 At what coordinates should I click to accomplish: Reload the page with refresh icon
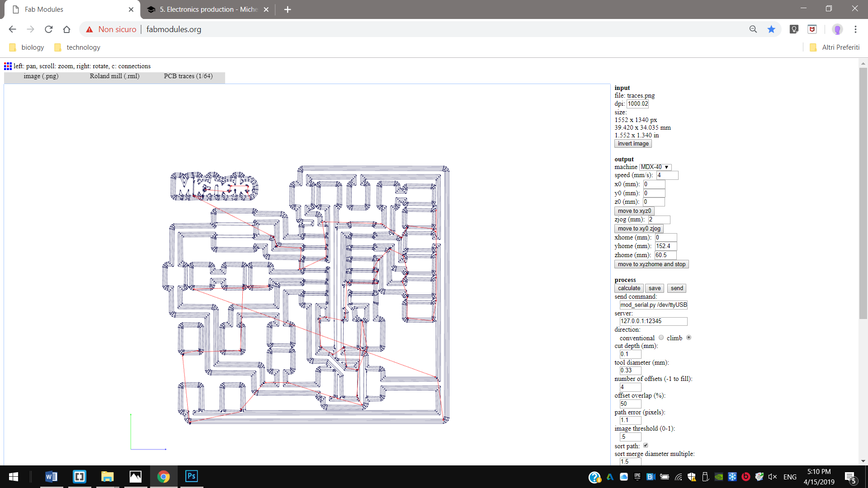point(49,29)
